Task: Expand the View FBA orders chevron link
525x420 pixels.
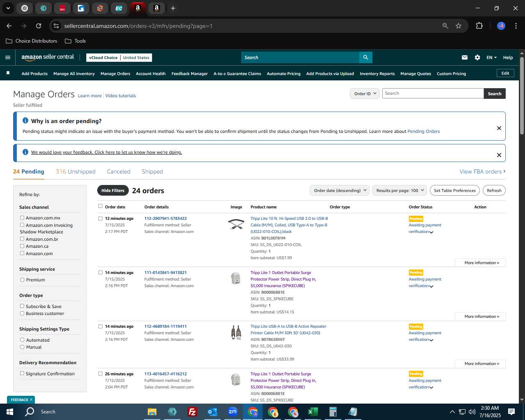Action: 482,171
